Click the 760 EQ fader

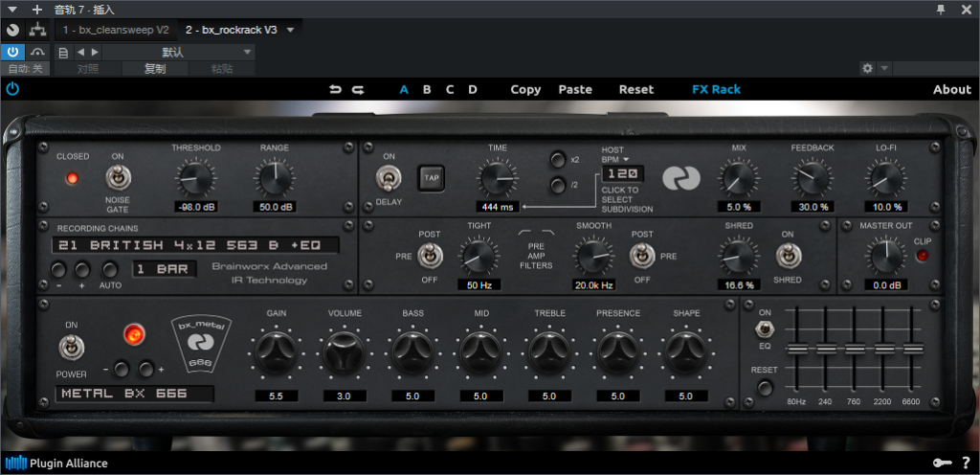click(855, 349)
